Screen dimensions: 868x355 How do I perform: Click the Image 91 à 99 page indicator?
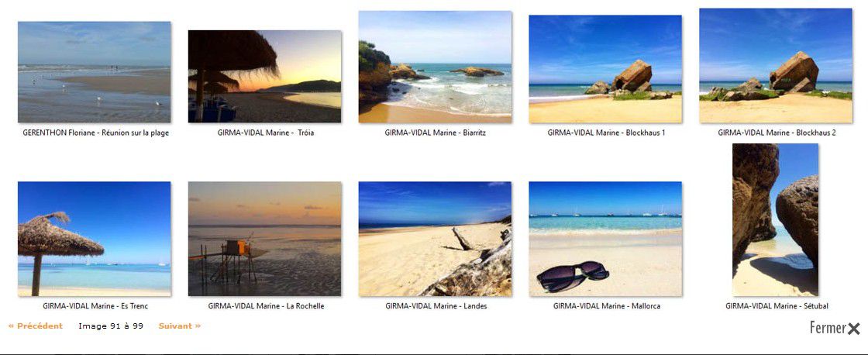[x=111, y=326]
